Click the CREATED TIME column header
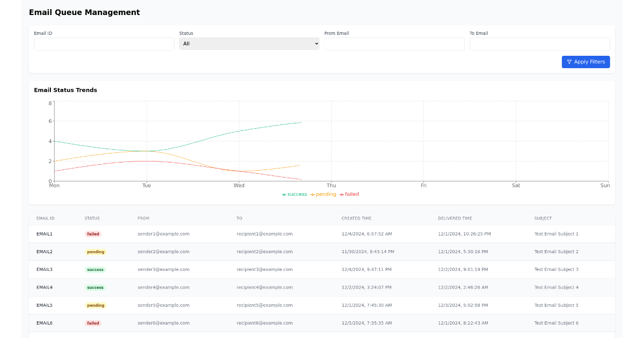 (356, 218)
